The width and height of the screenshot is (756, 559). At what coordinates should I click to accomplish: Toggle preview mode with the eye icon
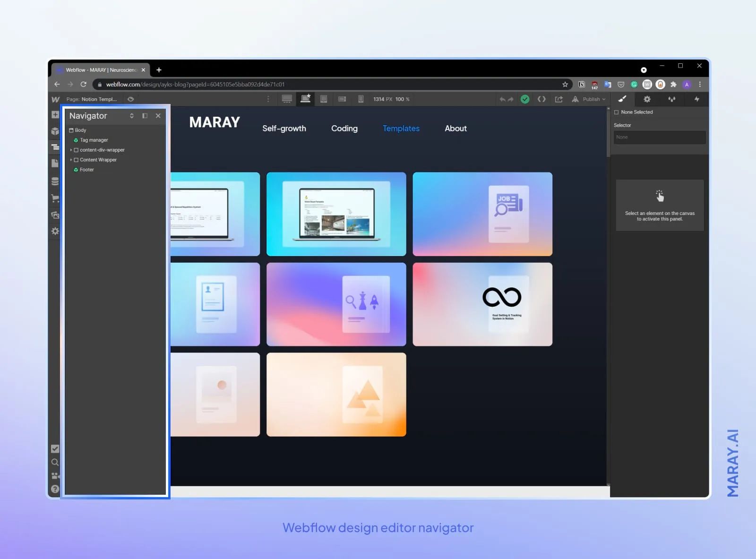pos(131,99)
